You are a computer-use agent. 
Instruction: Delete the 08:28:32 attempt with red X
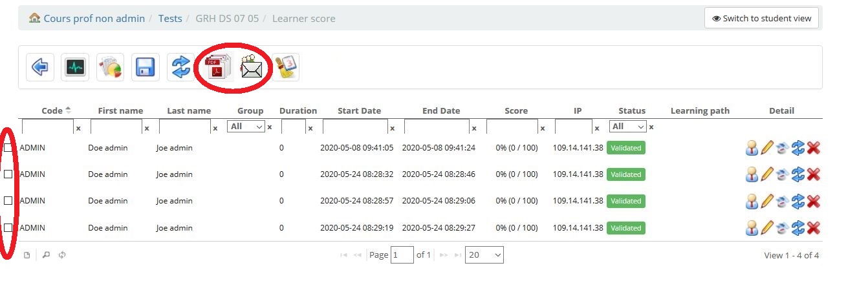tap(814, 174)
